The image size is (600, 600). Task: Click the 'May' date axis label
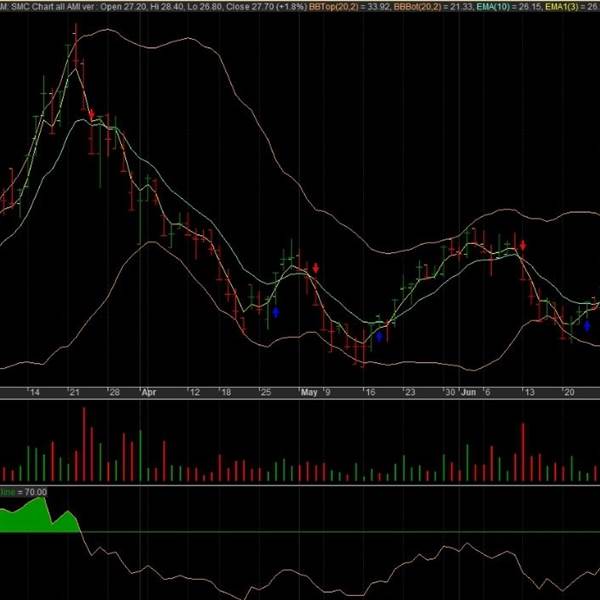click(309, 392)
